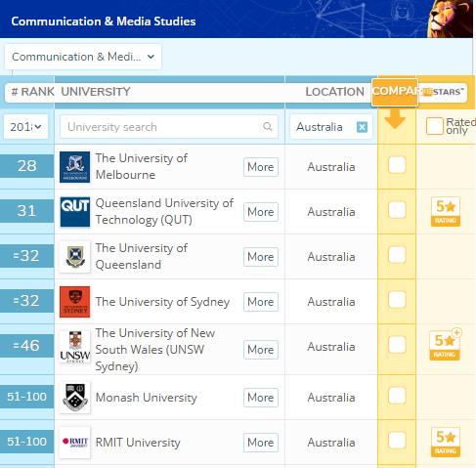
Task: Check compare box for Monash University
Action: point(397,395)
